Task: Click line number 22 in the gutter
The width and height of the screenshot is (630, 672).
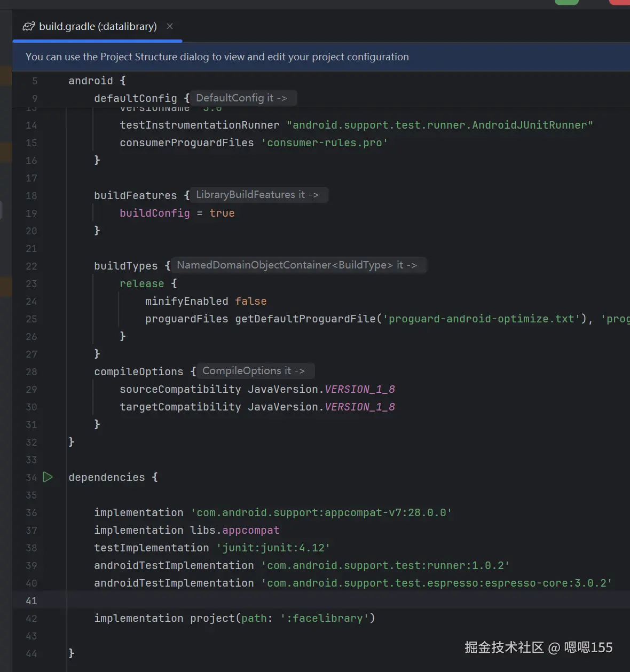Action: pyautogui.click(x=31, y=266)
